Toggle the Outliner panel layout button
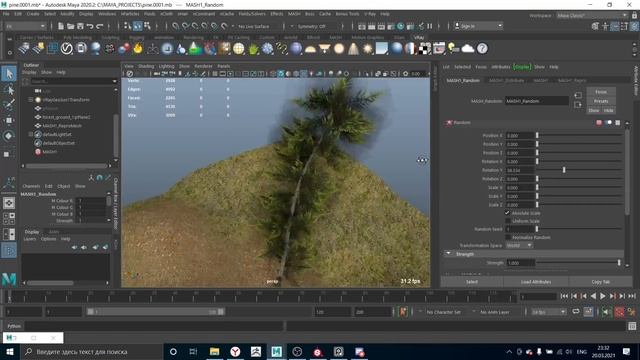640x360 pixels. (x=9, y=251)
